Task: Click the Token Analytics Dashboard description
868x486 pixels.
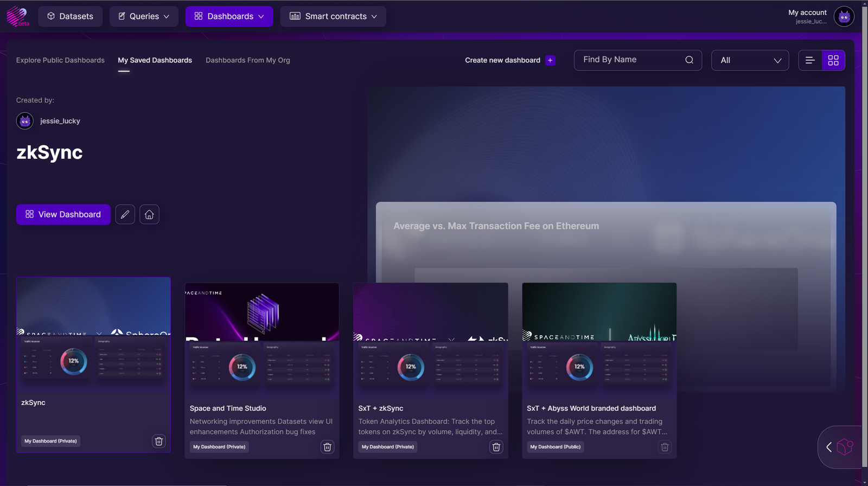Action: click(x=430, y=426)
